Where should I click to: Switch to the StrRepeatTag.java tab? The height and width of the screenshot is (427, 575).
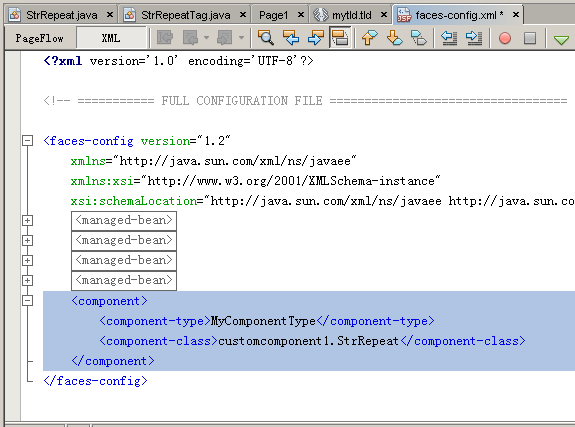tap(186, 15)
